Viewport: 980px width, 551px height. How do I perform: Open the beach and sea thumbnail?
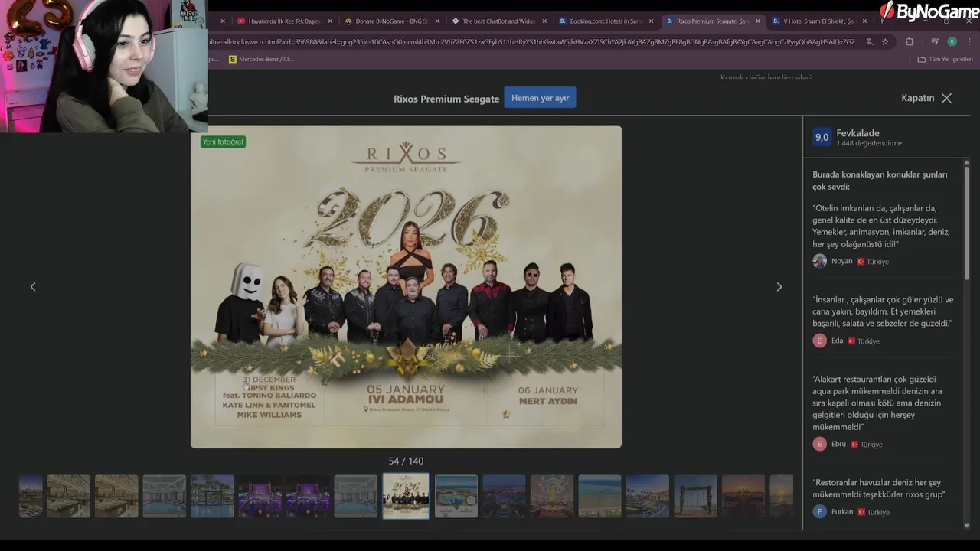tap(599, 496)
